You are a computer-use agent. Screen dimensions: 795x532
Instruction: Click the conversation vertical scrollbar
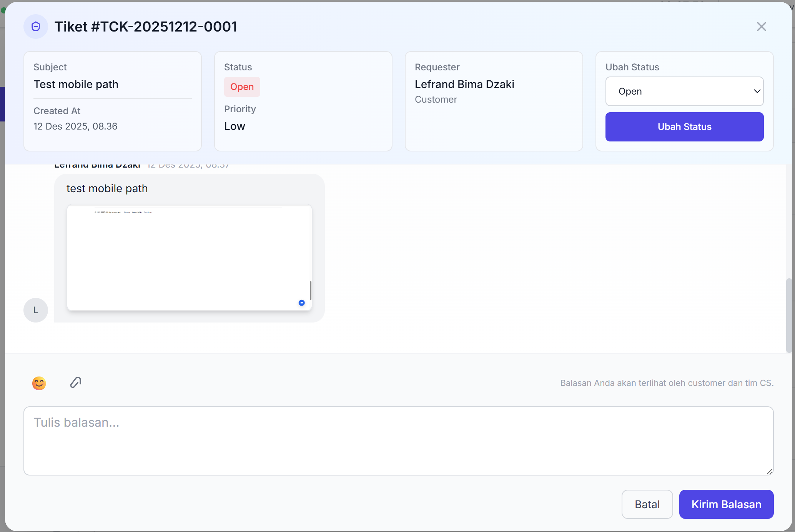(788, 315)
